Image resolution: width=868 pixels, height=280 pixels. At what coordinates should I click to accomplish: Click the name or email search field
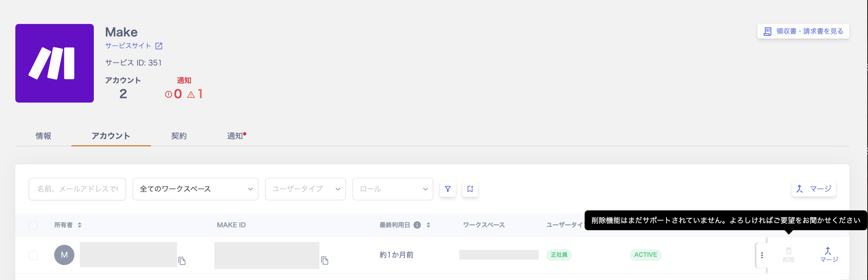click(x=77, y=189)
